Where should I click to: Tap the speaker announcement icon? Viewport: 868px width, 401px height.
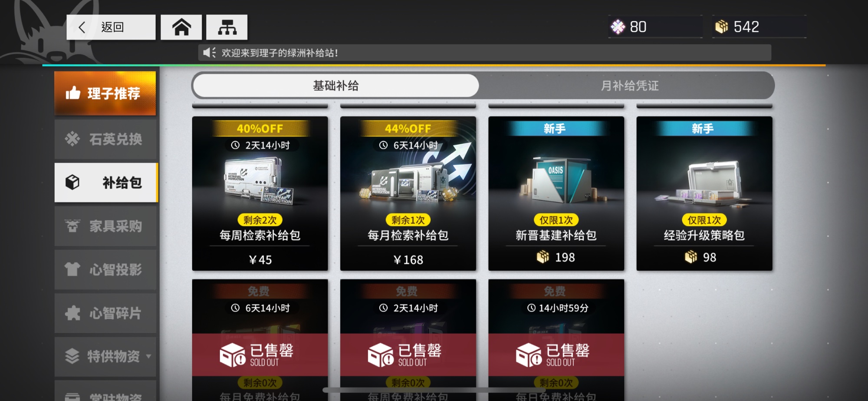coord(209,53)
